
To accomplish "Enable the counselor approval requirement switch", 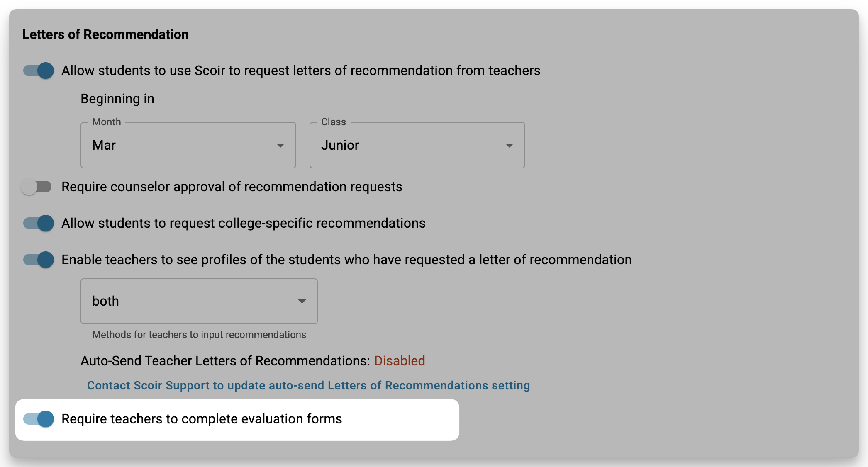I will coord(37,187).
